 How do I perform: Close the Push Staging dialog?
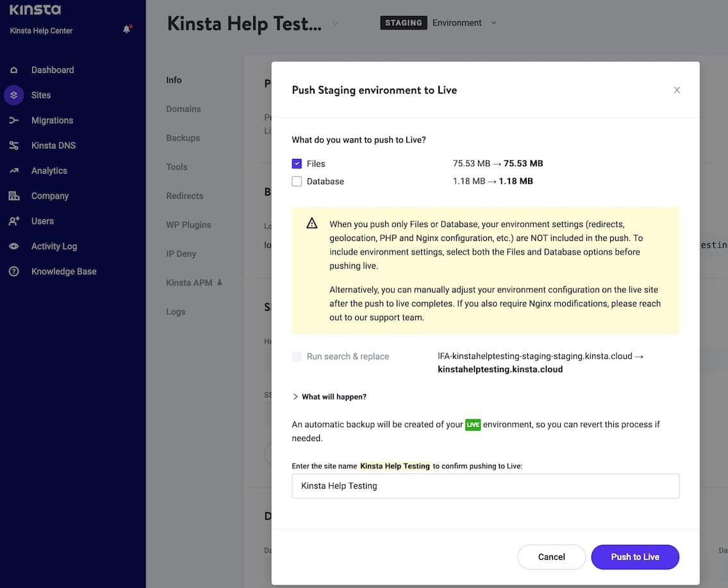[x=677, y=90]
